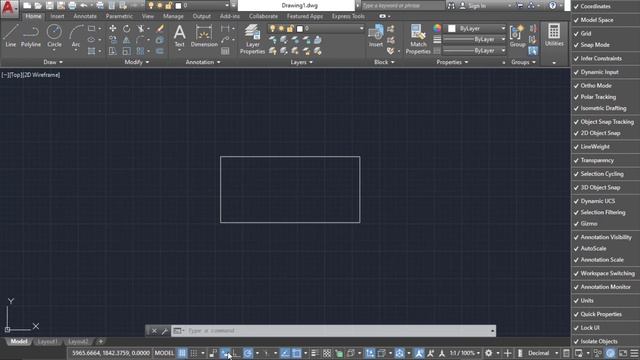The width and height of the screenshot is (640, 360).
Task: Click the status bar settings gear icon
Action: [489, 353]
